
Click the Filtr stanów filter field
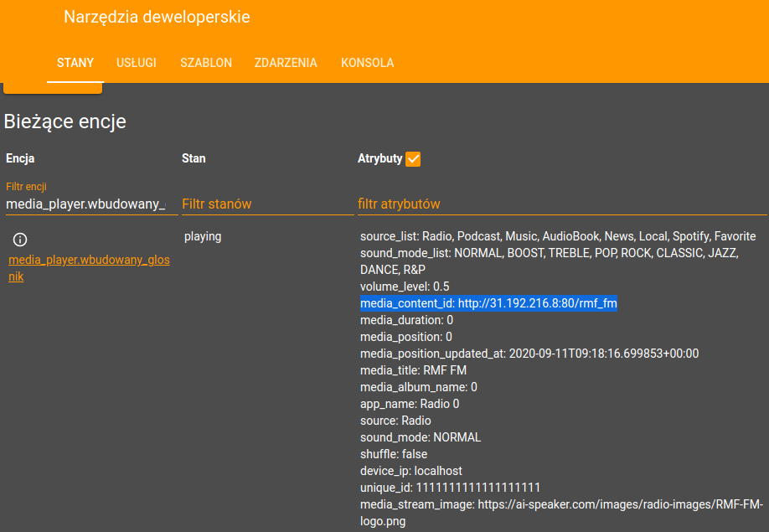coord(267,204)
